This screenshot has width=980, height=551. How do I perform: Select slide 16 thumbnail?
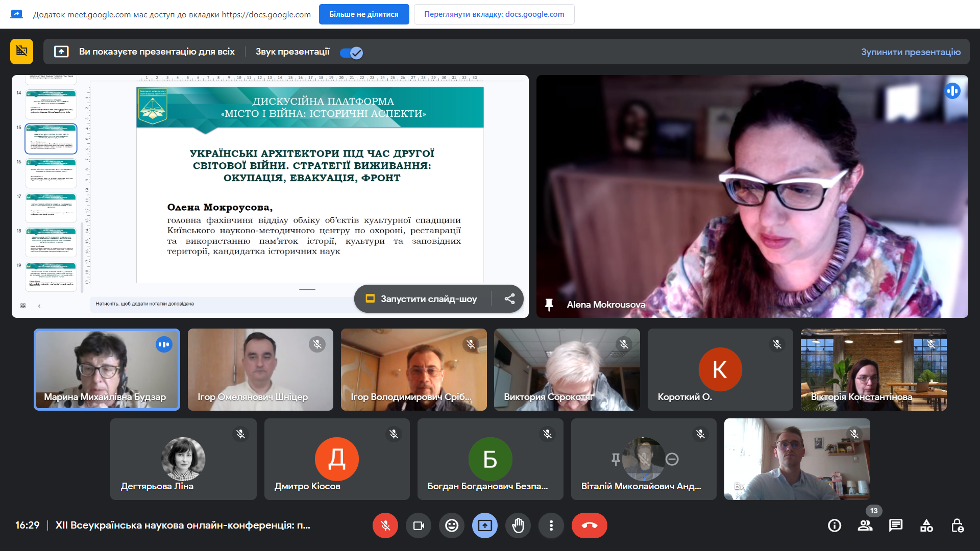[51, 173]
